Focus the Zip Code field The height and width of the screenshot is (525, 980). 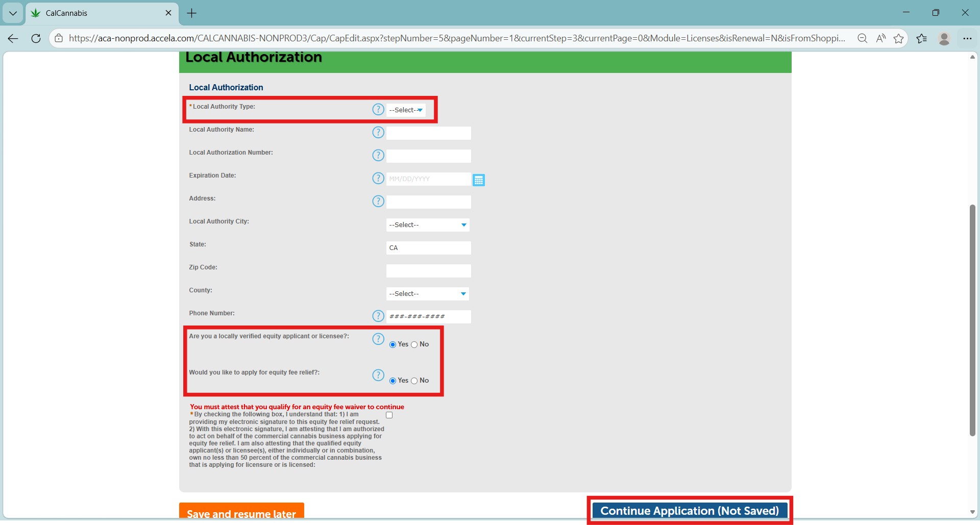click(x=428, y=271)
